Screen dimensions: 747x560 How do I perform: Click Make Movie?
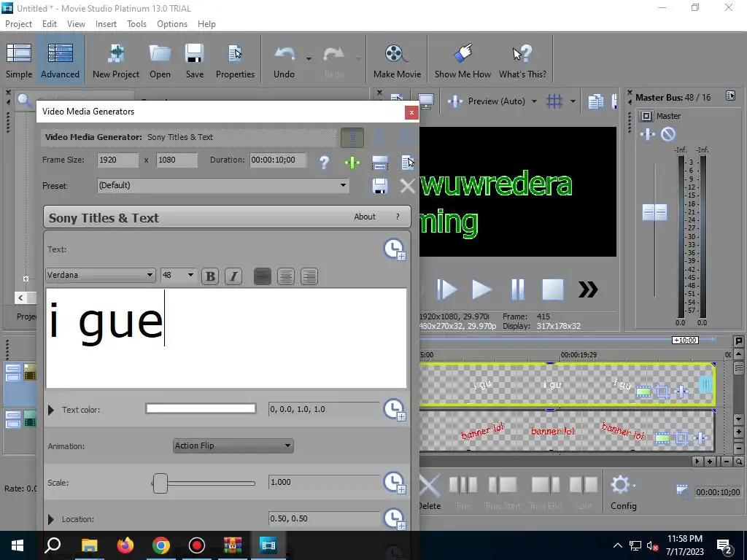[x=397, y=61]
